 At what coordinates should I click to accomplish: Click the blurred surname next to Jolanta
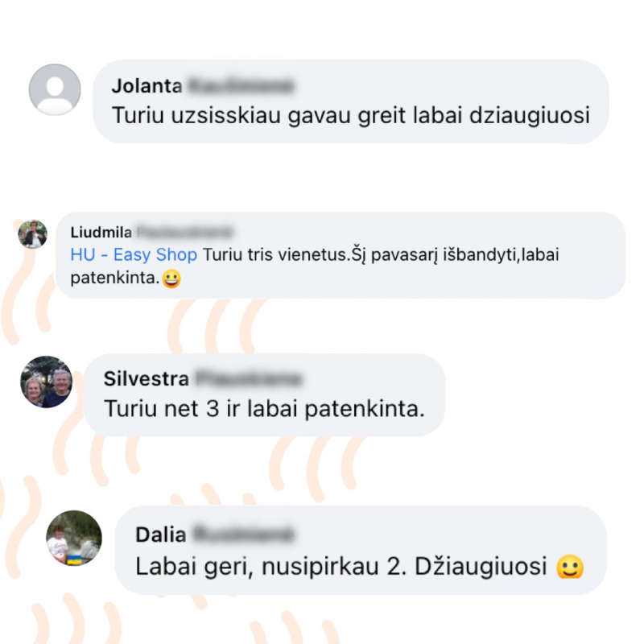click(x=241, y=86)
